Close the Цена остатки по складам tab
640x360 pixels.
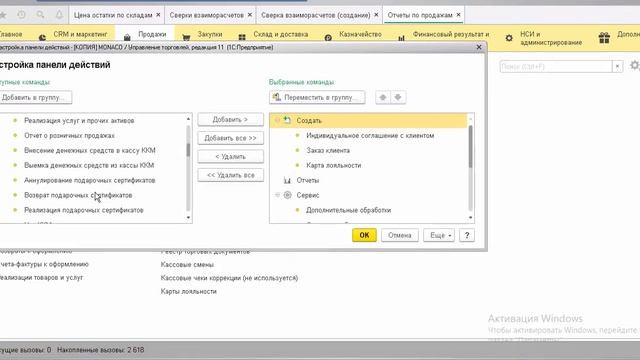pyautogui.click(x=158, y=15)
